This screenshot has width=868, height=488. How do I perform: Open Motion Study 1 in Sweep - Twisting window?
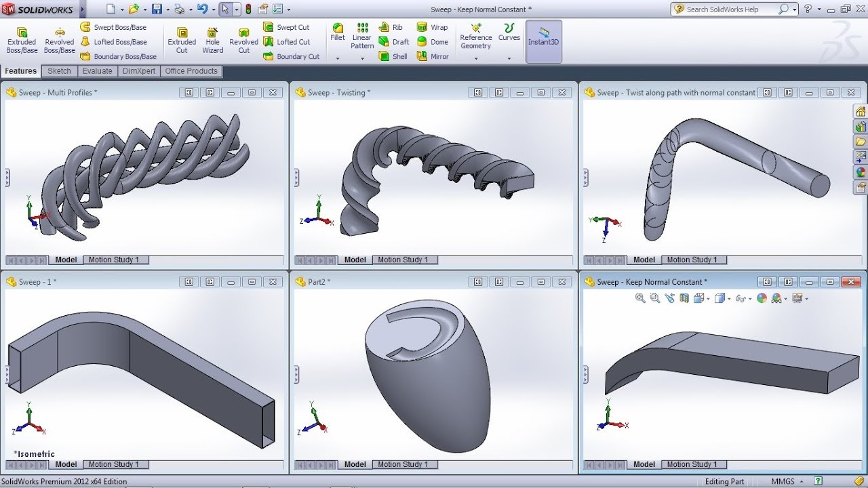(x=403, y=260)
